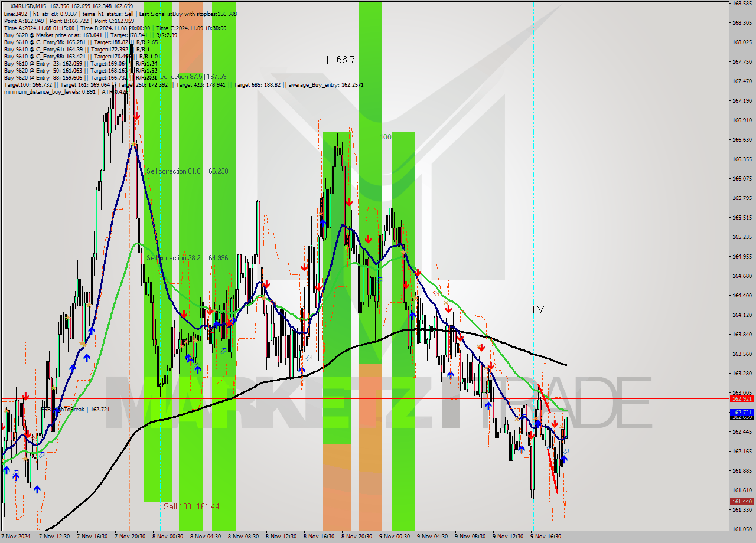Click the 'Time A:2024.11.08 01:15:00' line
This screenshot has height=543, width=756.
115,28
